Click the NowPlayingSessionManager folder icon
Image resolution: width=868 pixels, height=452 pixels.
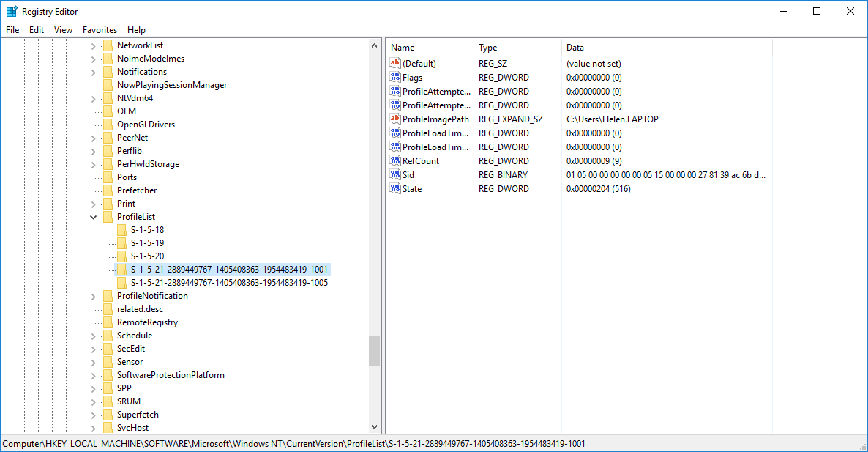(x=108, y=85)
